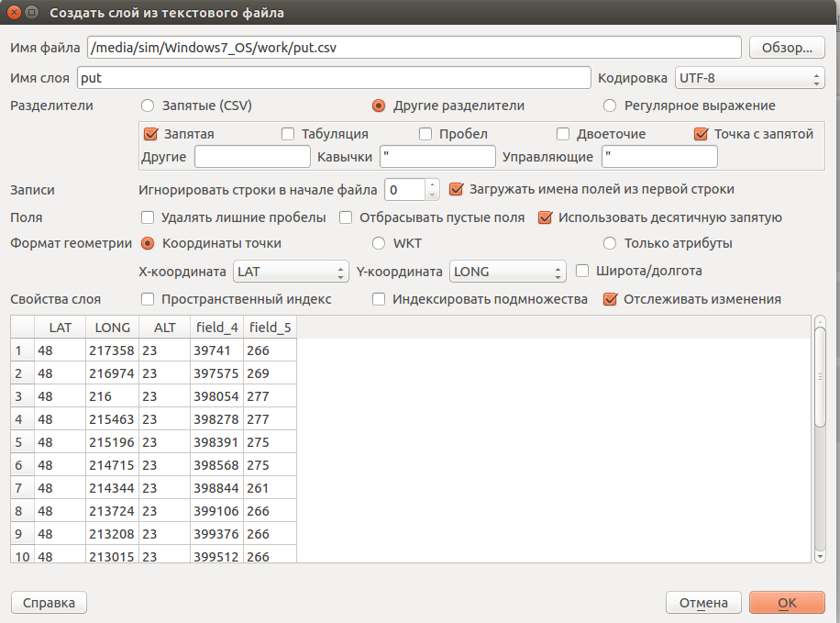Enable Широта/долгота checkbox
This screenshot has width=840, height=623.
click(x=583, y=271)
